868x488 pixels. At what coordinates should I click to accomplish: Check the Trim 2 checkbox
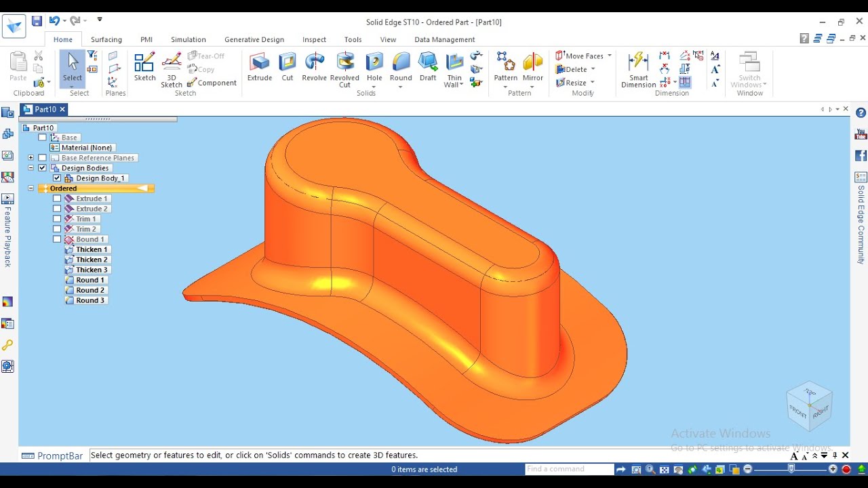pos(57,229)
